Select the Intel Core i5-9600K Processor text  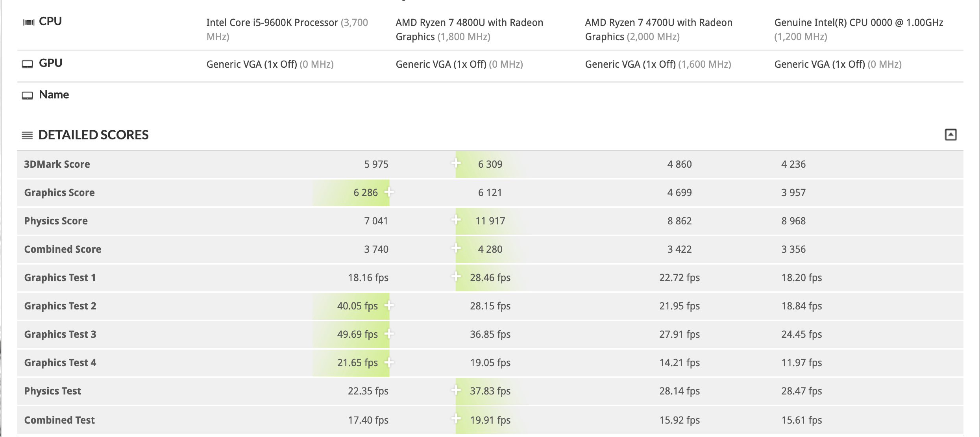click(x=272, y=23)
